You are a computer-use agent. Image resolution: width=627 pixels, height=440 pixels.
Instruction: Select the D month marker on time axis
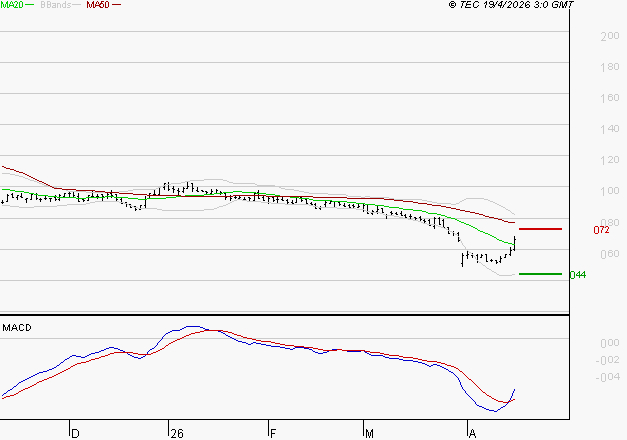[74, 433]
